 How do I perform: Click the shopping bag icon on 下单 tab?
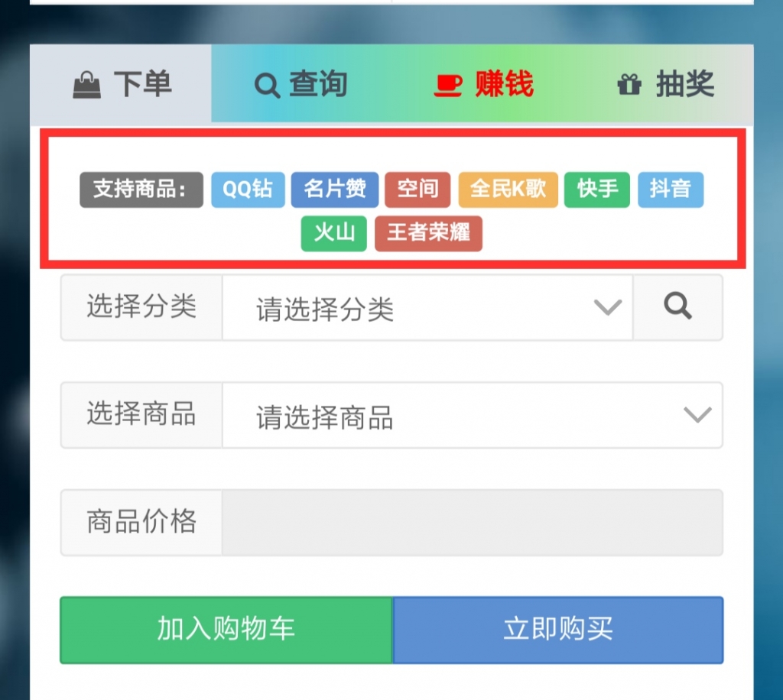click(x=87, y=84)
